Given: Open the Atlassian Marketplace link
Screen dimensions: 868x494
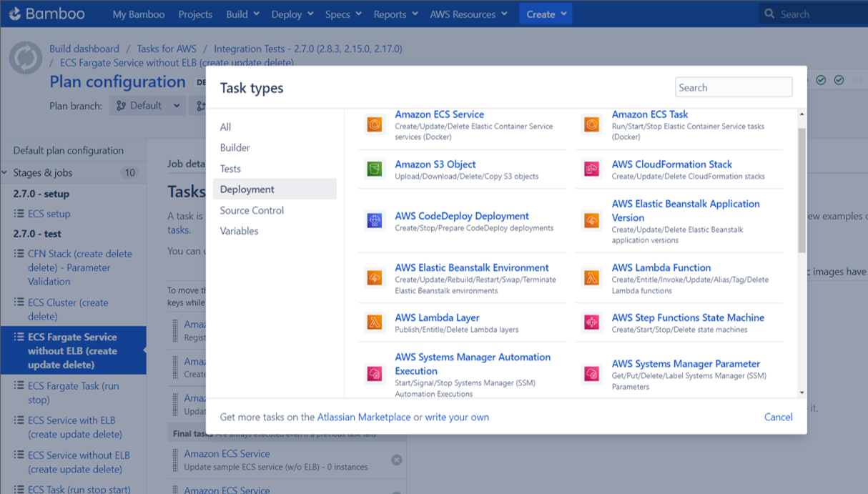Looking at the screenshot, I should pyautogui.click(x=364, y=417).
